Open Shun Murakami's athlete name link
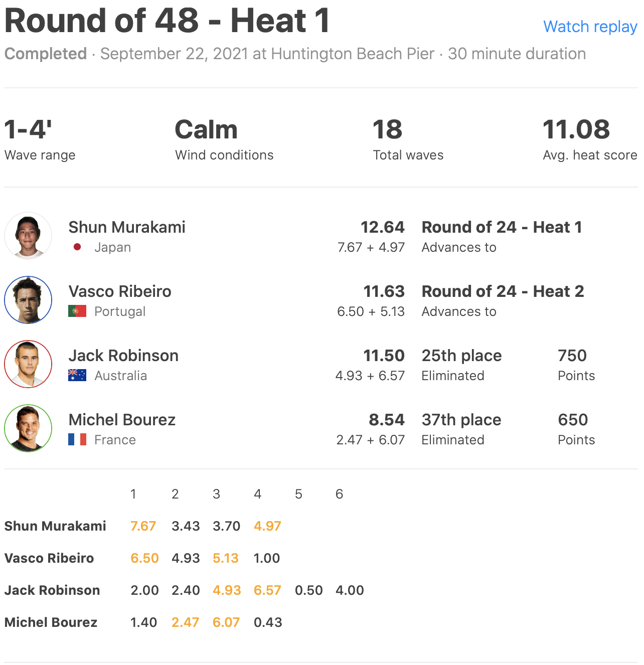644x665 pixels. pyautogui.click(x=127, y=227)
